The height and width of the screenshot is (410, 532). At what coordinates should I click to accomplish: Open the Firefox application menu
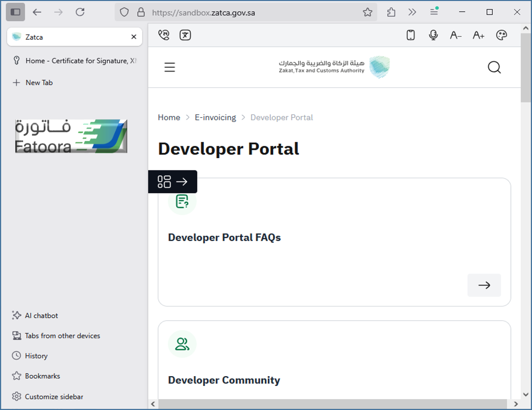[x=434, y=12]
